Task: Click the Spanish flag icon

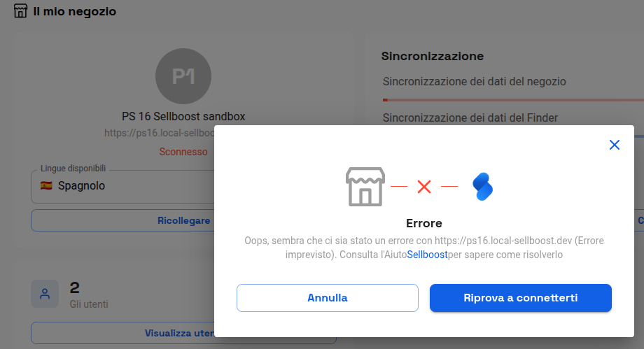Action: pos(46,185)
